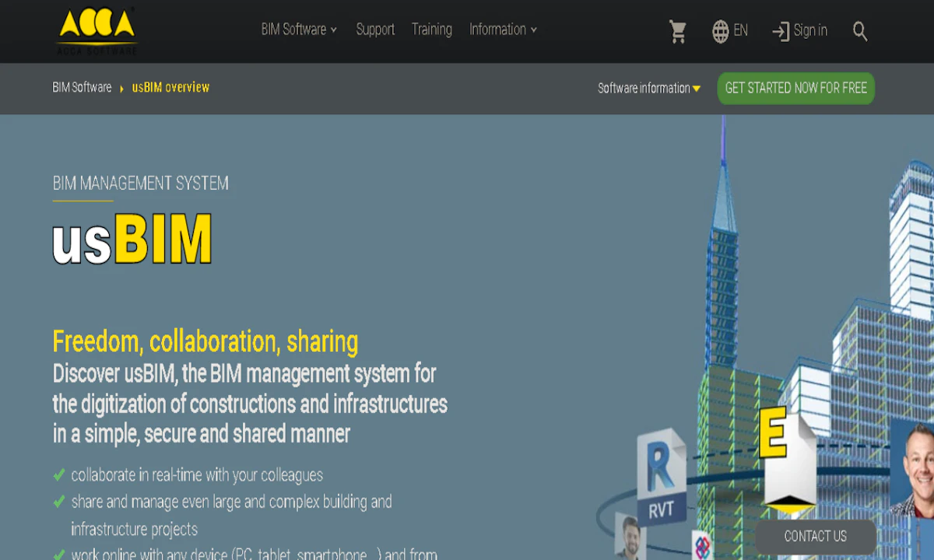
Task: Click the EN language label
Action: 740,31
